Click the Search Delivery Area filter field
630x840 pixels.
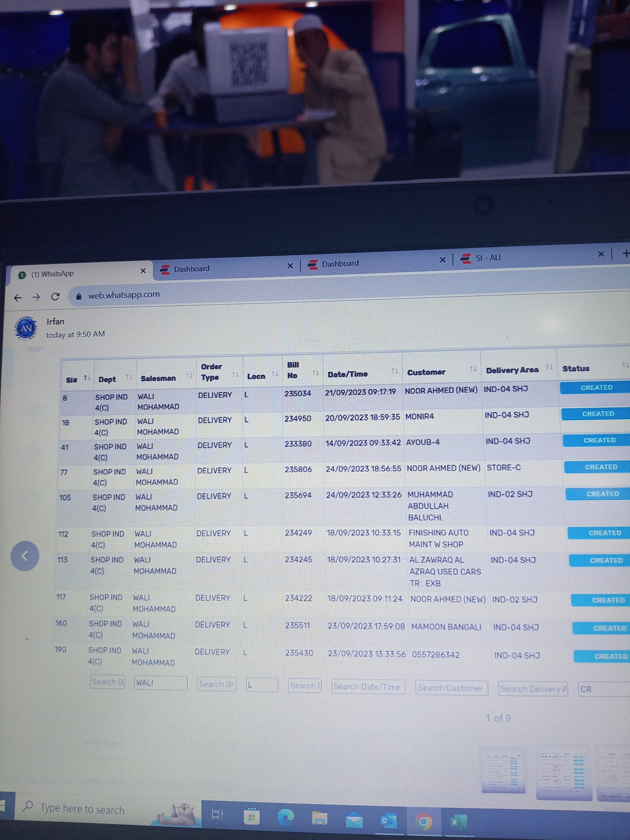(533, 689)
